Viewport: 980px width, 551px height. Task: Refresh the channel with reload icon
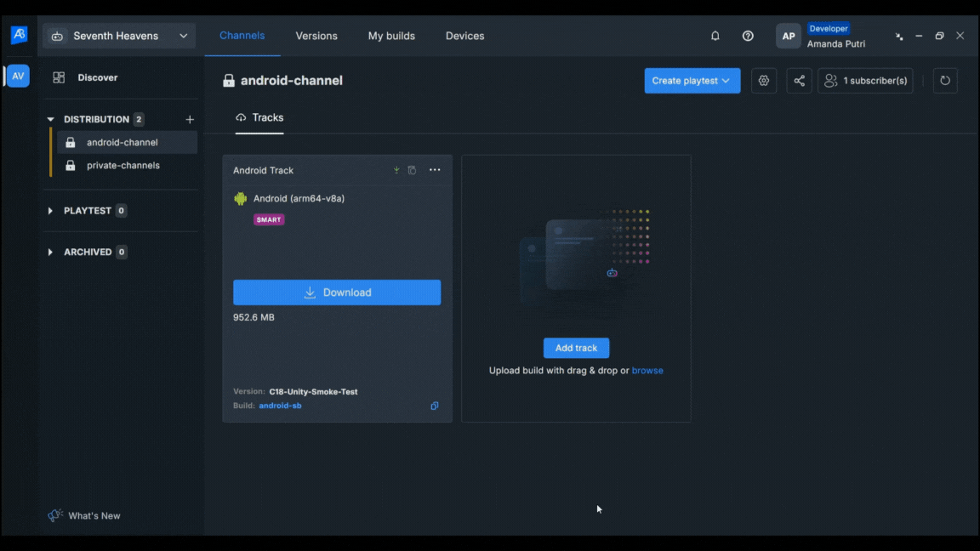tap(945, 81)
